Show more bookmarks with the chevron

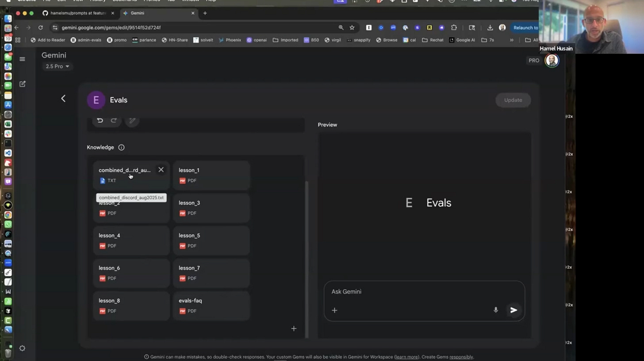(512, 40)
